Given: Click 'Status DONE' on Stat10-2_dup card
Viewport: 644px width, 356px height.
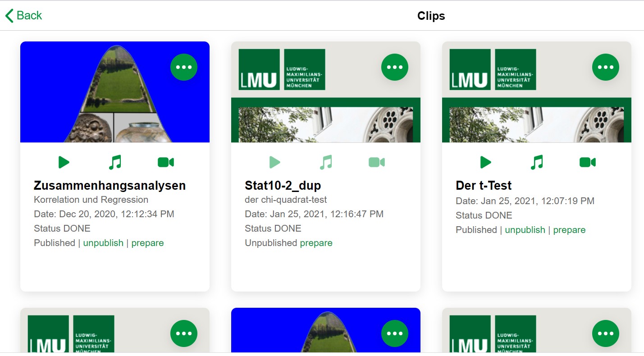Looking at the screenshot, I should [x=273, y=228].
